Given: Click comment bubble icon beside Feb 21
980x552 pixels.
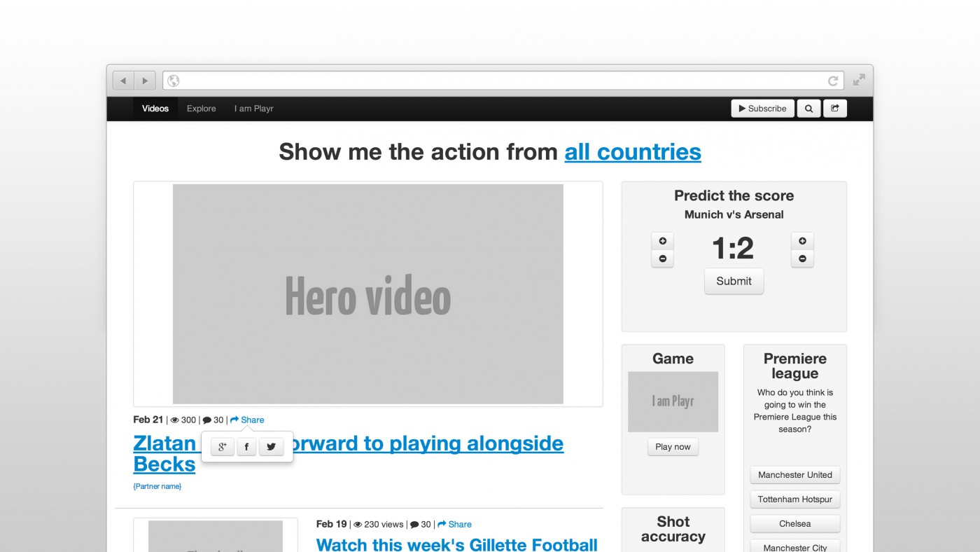Looking at the screenshot, I should click(x=207, y=420).
